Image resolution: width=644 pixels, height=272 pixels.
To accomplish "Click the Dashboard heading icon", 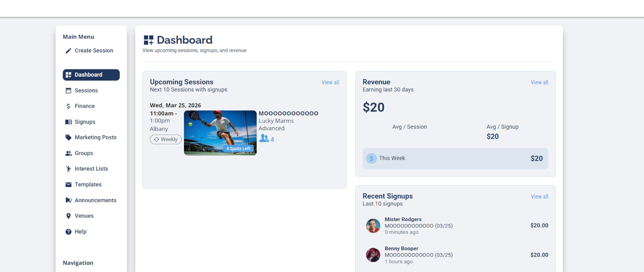I will pos(148,40).
